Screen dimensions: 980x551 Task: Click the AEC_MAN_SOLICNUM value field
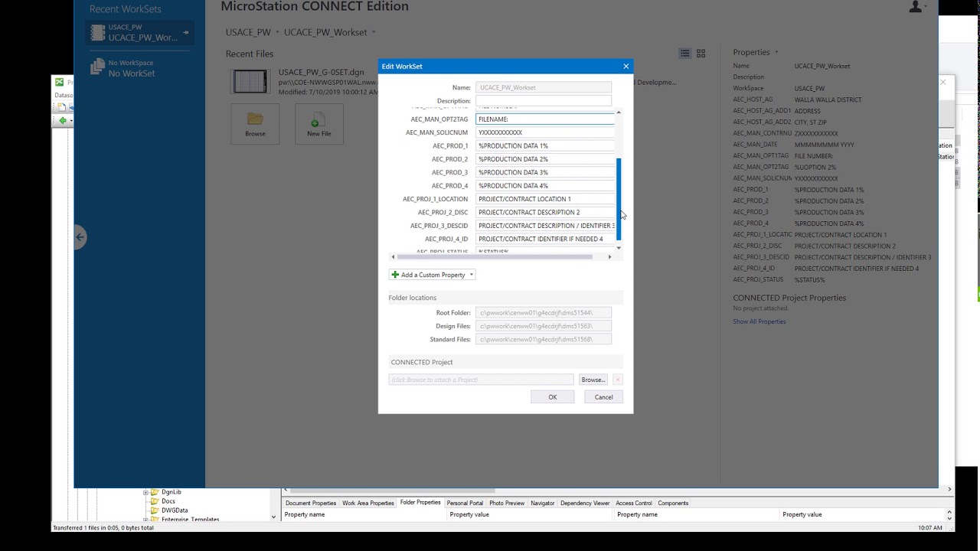545,132
